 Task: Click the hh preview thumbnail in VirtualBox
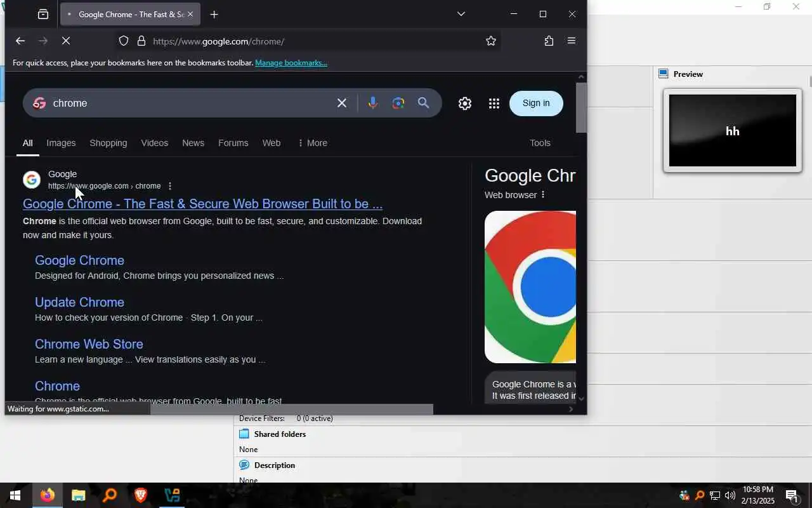tap(733, 131)
